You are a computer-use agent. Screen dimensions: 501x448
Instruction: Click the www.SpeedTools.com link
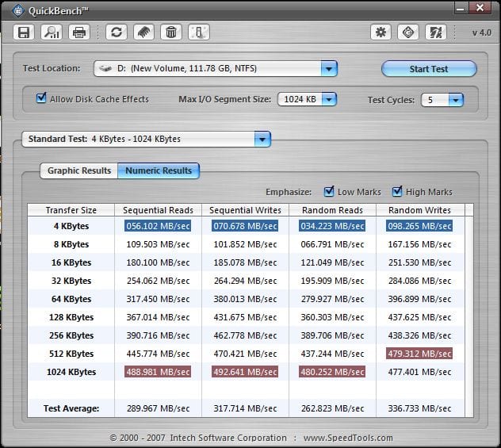coord(350,438)
